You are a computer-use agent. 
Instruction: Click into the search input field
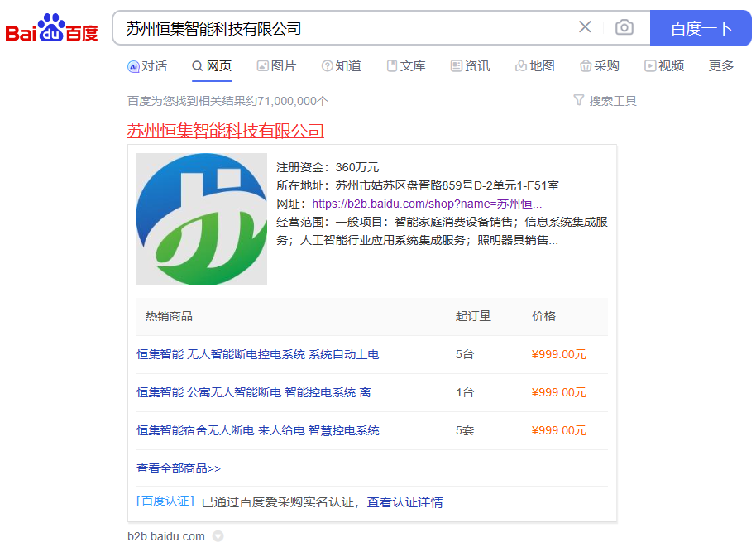[347, 28]
